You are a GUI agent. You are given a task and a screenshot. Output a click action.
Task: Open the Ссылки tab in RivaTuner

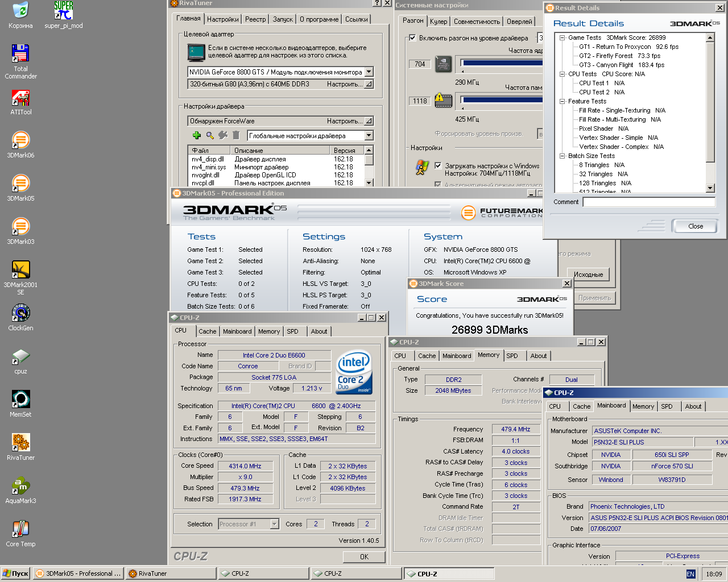356,19
